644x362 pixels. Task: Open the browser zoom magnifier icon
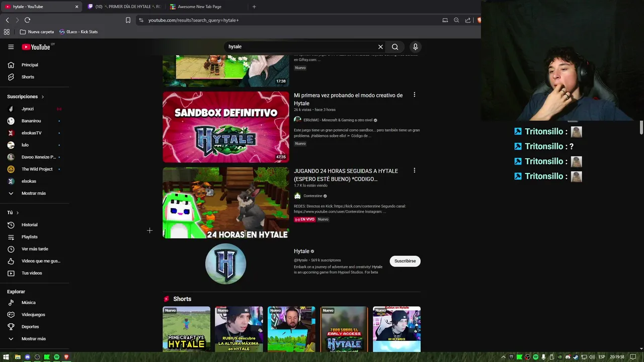pyautogui.click(x=456, y=20)
